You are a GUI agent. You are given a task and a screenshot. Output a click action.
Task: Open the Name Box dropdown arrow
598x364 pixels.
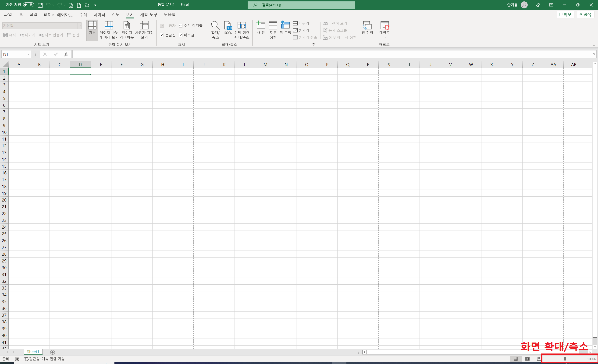pos(28,54)
